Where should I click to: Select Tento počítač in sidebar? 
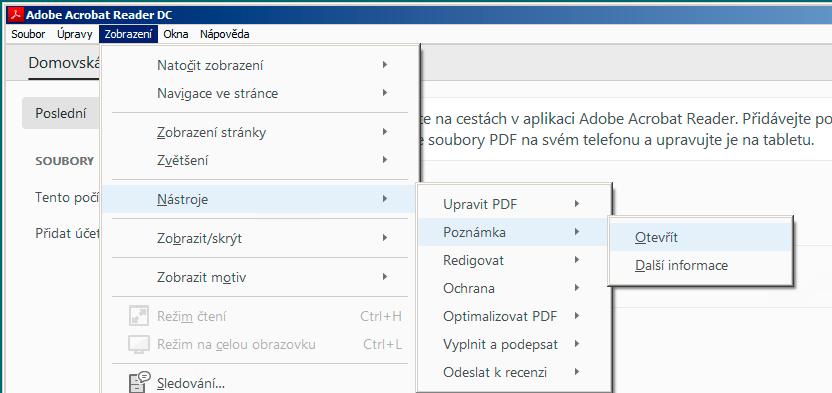(x=67, y=197)
